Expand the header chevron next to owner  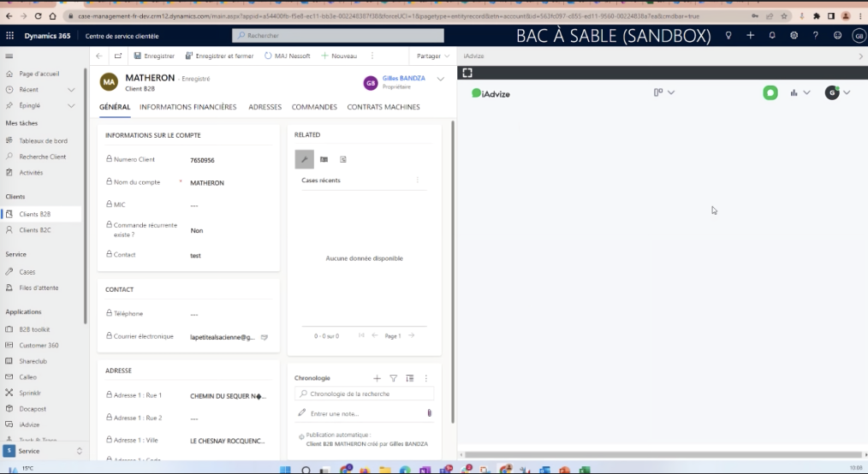(x=441, y=79)
